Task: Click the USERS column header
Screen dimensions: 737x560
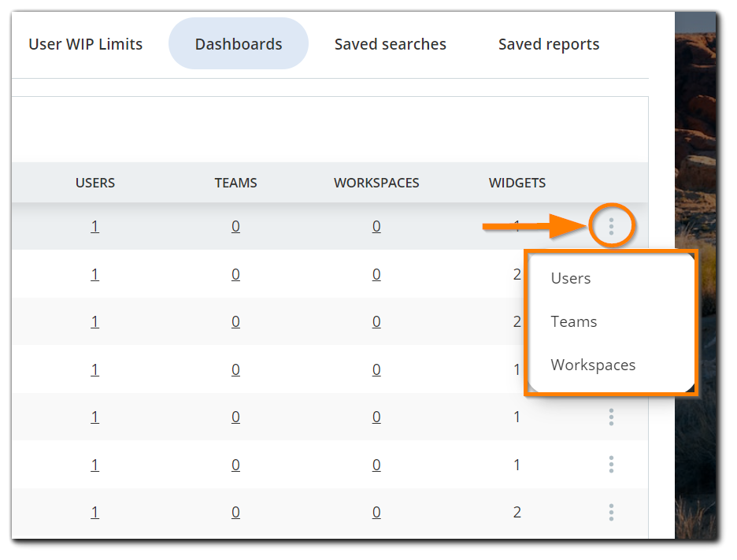Action: click(x=94, y=182)
